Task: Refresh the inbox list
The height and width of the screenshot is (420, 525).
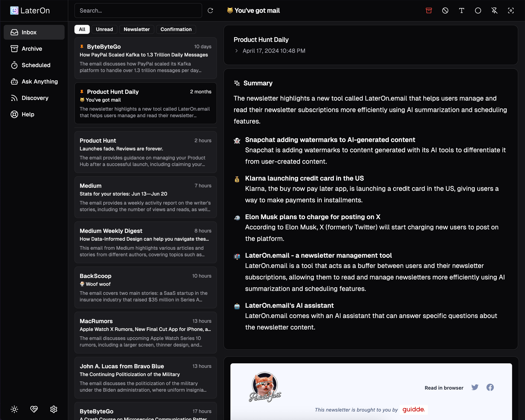Action: tap(210, 11)
